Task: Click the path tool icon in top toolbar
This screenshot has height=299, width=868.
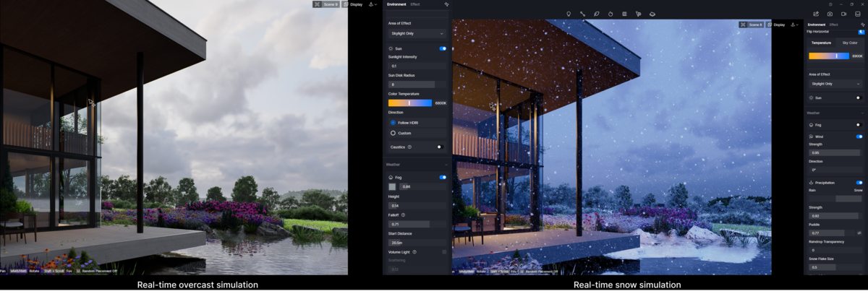Action: (x=582, y=14)
